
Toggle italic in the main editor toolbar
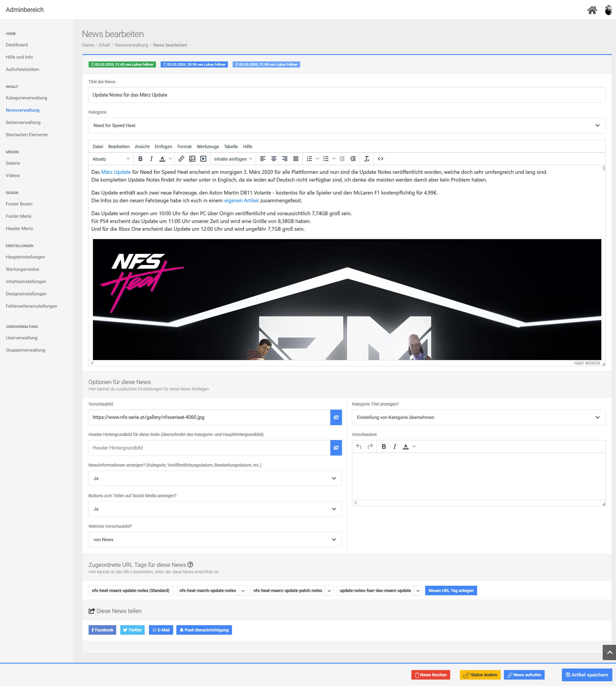click(x=151, y=159)
